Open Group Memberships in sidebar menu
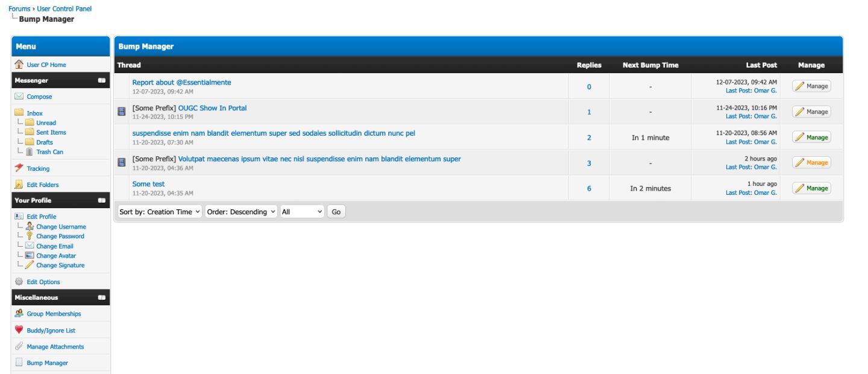 (54, 314)
